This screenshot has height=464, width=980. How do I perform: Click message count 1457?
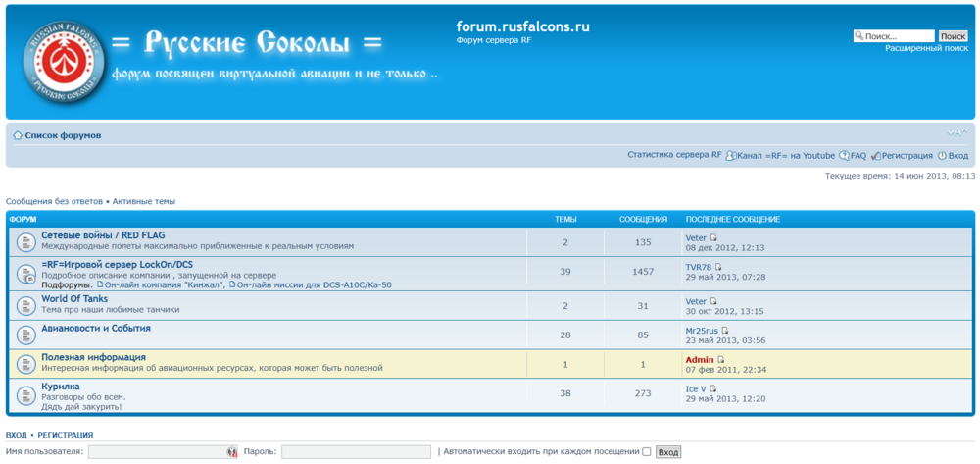coord(643,272)
